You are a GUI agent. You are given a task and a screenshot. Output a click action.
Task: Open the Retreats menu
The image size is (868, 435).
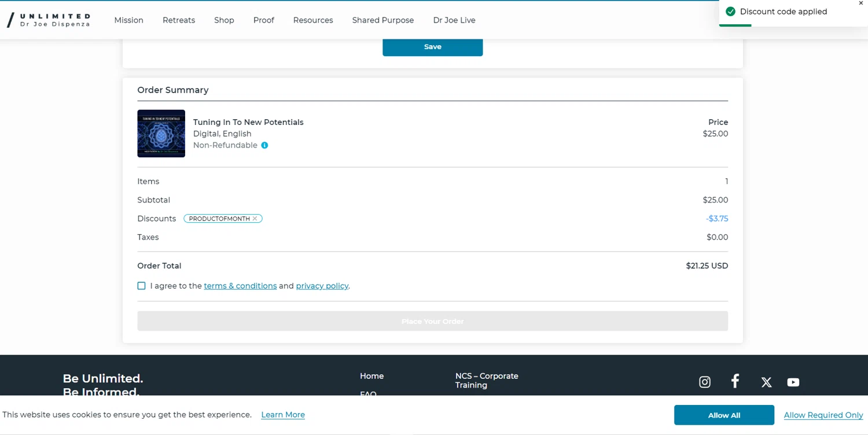179,20
